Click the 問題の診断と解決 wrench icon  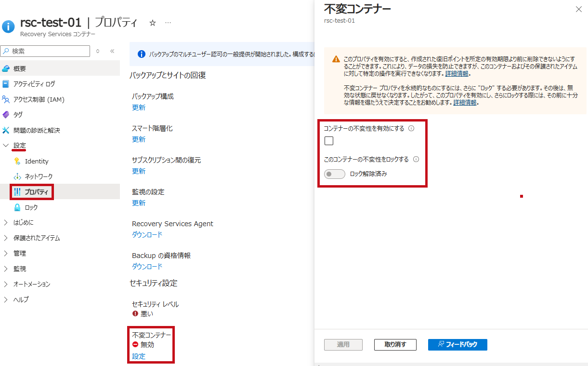[6, 130]
